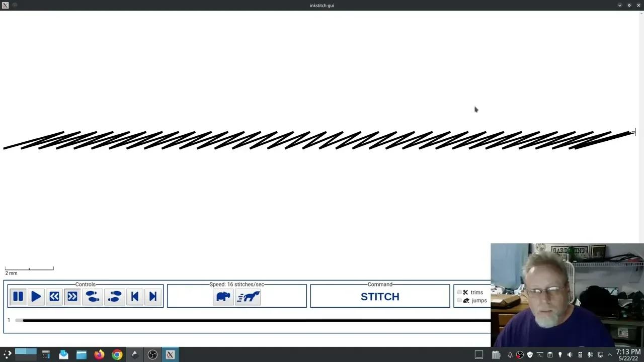
Task: Open Firefox from the taskbar
Action: [99, 354]
